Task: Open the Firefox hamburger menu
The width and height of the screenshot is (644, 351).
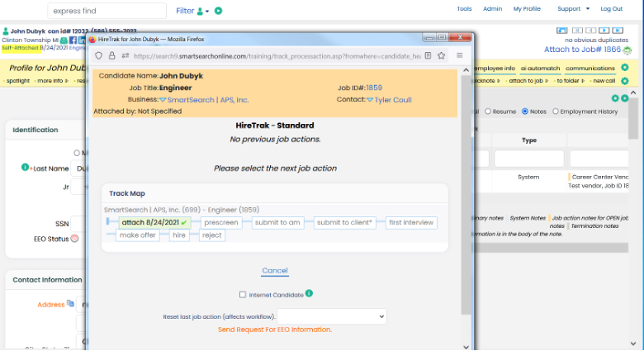Action: pos(460,55)
